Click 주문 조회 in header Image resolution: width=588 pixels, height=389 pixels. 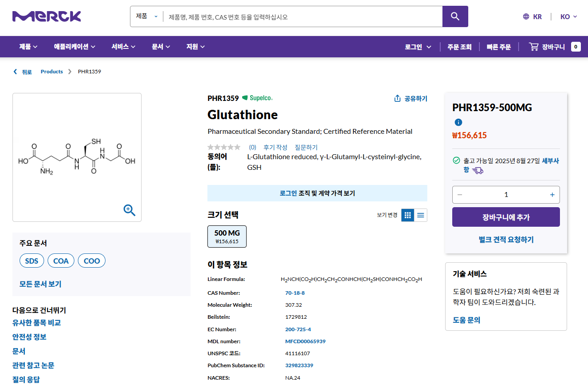(459, 47)
